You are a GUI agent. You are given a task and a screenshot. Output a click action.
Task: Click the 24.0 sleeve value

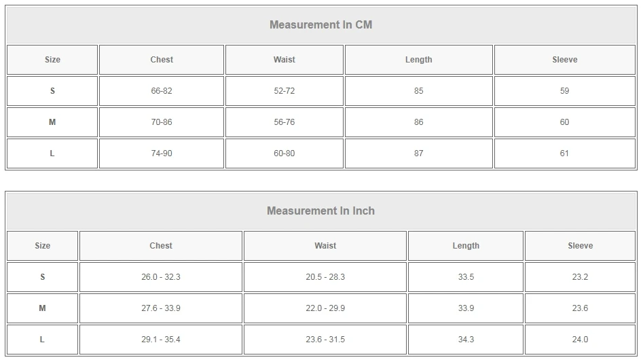pyautogui.click(x=580, y=340)
